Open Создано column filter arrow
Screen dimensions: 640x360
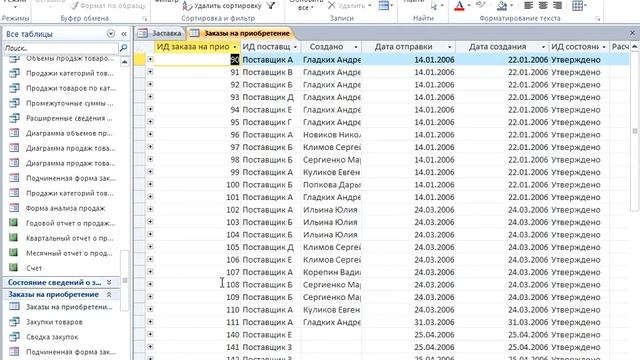tap(356, 47)
